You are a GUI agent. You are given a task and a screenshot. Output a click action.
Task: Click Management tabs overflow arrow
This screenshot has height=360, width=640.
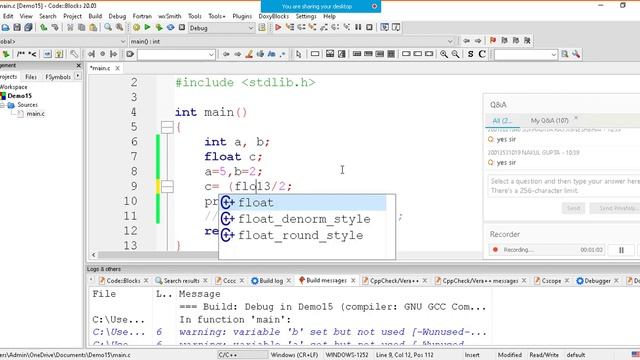[78, 76]
